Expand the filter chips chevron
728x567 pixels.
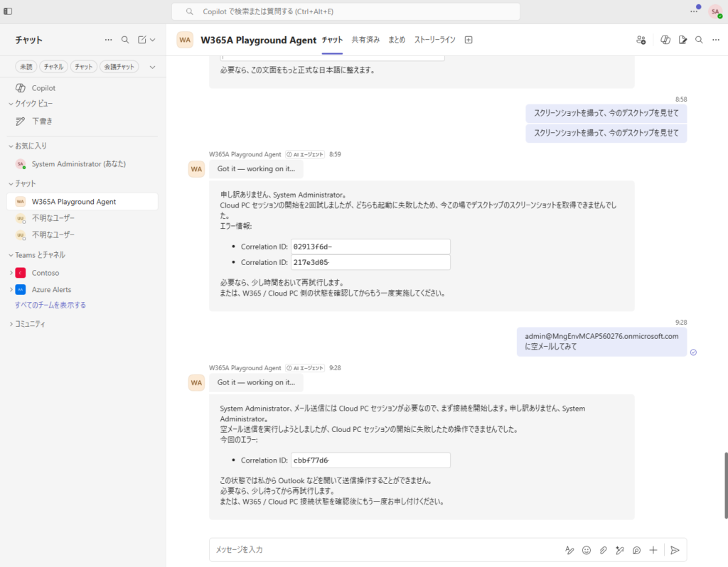point(152,67)
